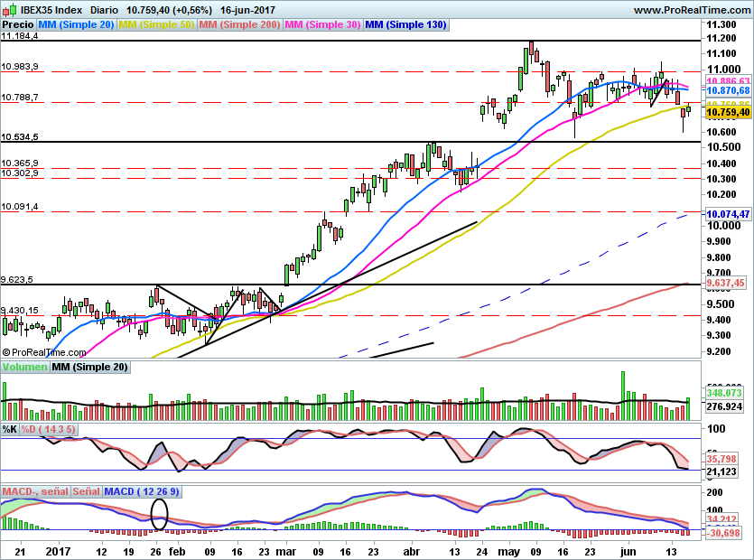Click the 276.924 volume average tag
The height and width of the screenshot is (560, 754).
tap(724, 406)
